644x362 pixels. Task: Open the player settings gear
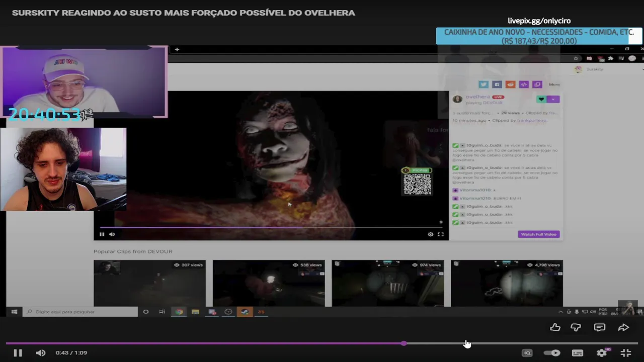click(602, 353)
